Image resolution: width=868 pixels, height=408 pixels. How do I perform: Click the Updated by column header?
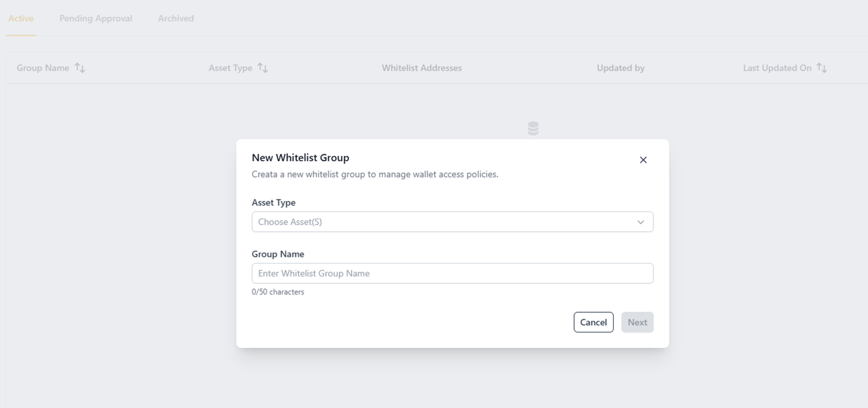click(621, 68)
